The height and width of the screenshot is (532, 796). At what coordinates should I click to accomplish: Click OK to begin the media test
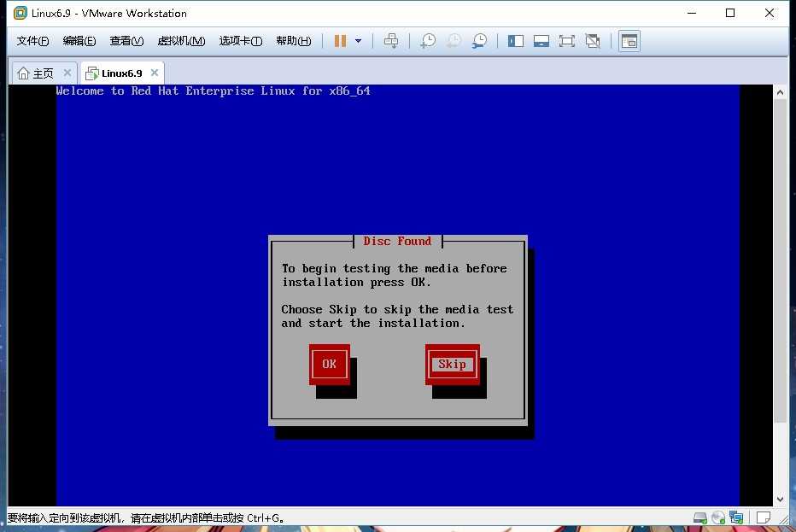(330, 364)
